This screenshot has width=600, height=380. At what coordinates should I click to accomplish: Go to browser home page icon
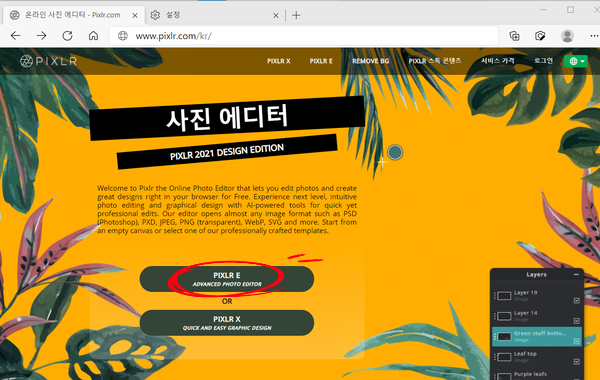(93, 36)
